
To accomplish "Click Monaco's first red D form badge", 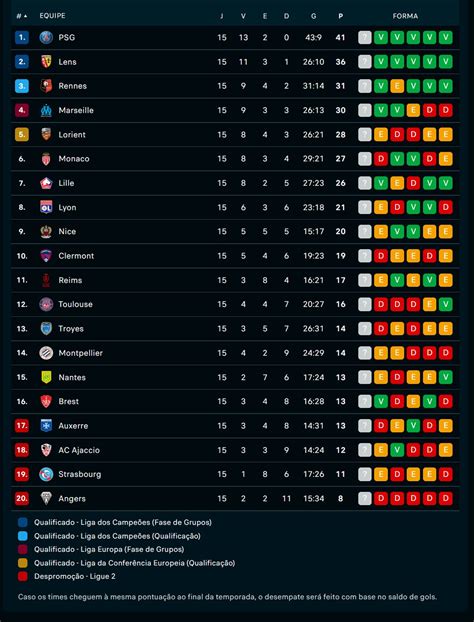I will (381, 159).
